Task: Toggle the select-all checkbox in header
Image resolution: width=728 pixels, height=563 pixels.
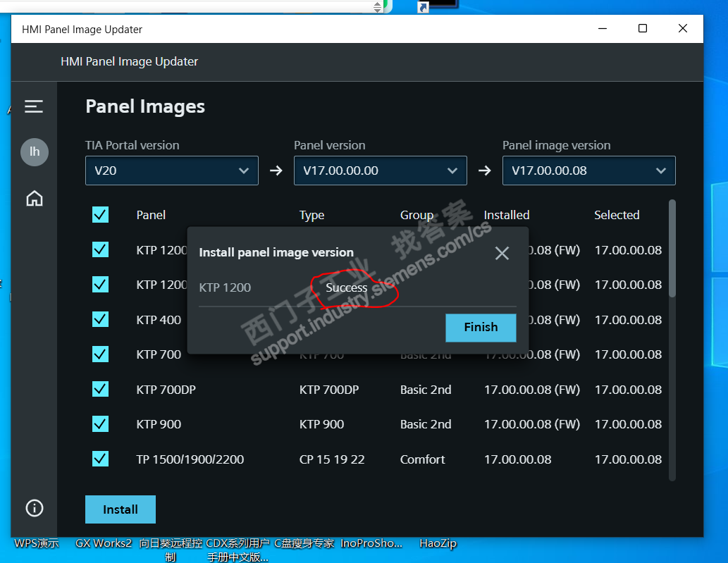Action: pos(100,214)
